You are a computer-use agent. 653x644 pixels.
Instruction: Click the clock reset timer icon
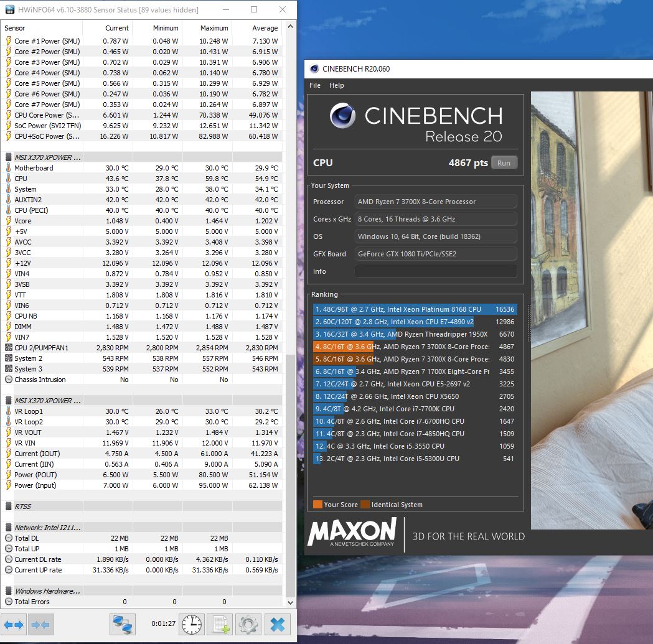(x=192, y=625)
